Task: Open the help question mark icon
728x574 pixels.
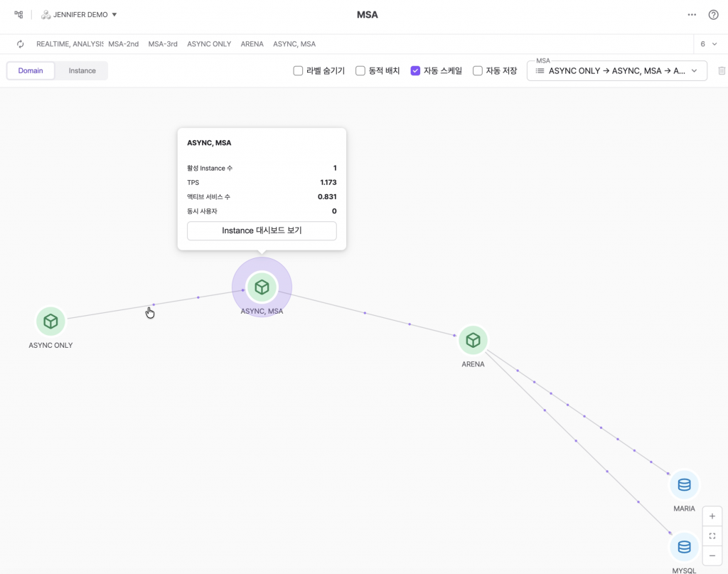Action: (713, 15)
